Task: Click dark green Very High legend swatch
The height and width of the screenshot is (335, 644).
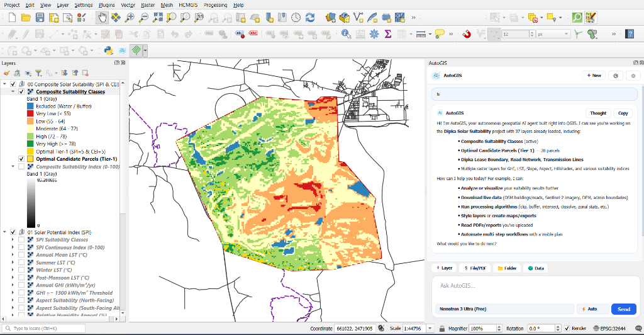Action: 30,144
